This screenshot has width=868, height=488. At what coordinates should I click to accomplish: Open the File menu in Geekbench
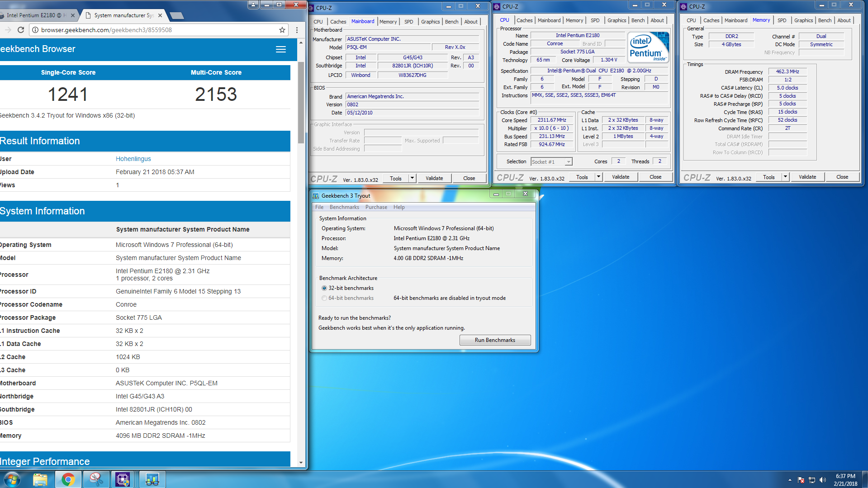tap(319, 207)
